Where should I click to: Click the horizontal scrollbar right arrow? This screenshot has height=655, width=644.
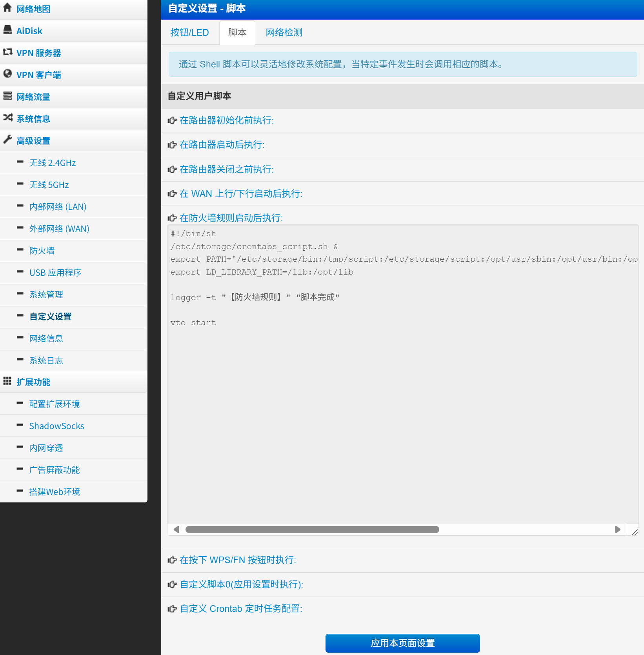(x=617, y=529)
